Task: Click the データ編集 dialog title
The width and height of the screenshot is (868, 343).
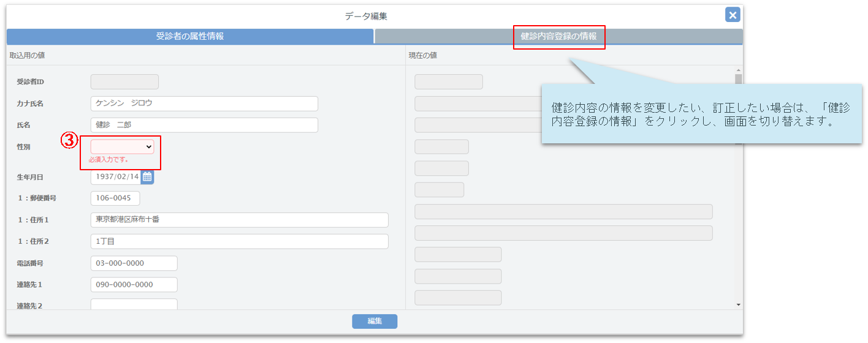Action: coord(366,17)
